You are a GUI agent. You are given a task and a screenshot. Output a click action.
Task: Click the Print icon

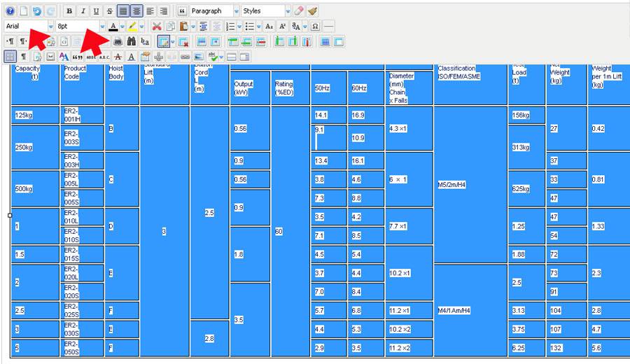coord(118,42)
